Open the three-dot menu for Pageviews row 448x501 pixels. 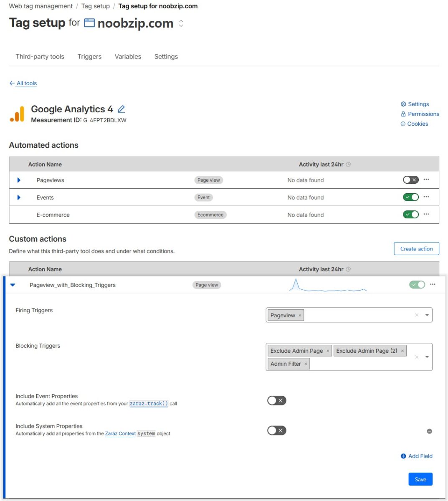[x=426, y=180]
